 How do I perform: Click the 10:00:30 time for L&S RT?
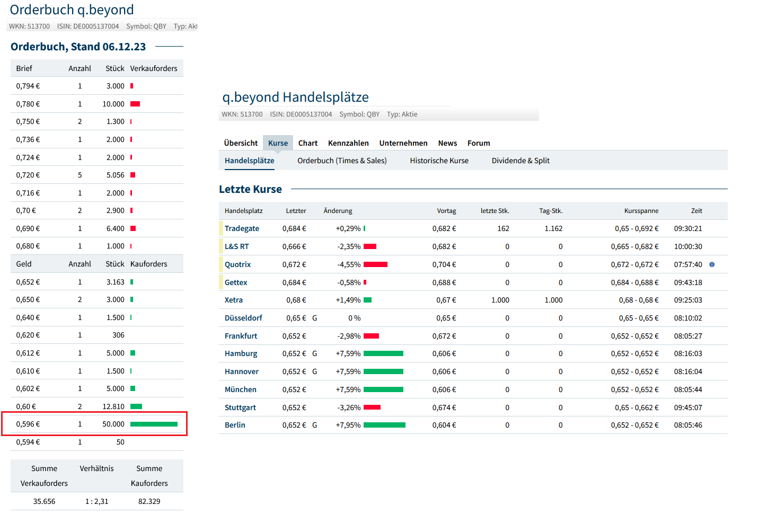(x=688, y=246)
